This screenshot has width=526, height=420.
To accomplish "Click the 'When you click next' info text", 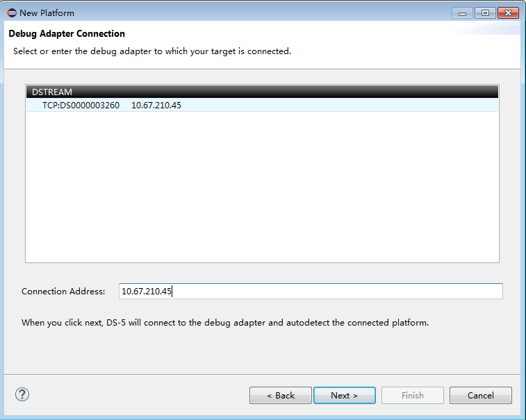I will [225, 323].
